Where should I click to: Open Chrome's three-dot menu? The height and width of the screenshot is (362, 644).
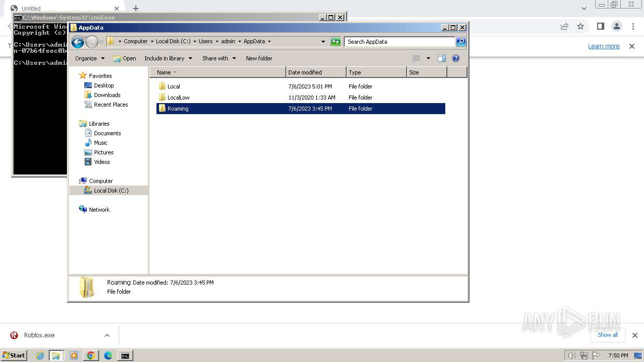click(x=633, y=26)
